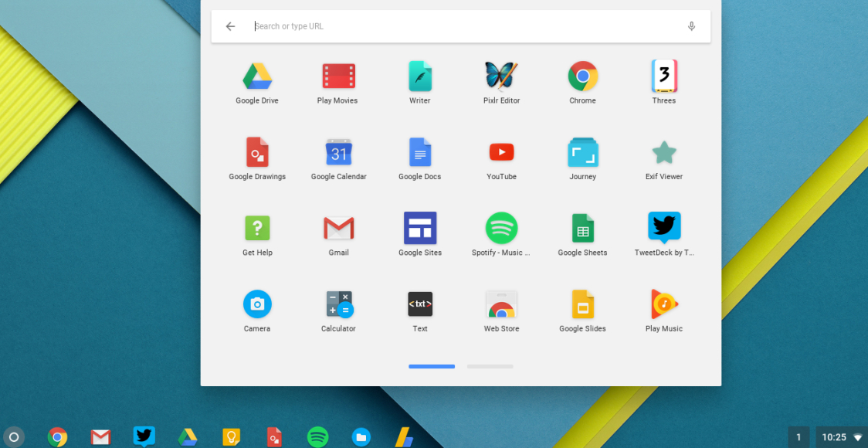
Task: Open Spotify from the shelf
Action: click(317, 437)
